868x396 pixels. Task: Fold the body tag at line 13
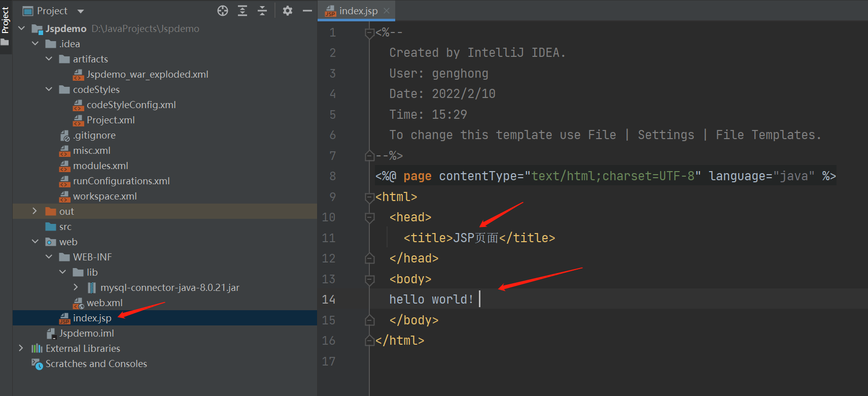point(370,279)
